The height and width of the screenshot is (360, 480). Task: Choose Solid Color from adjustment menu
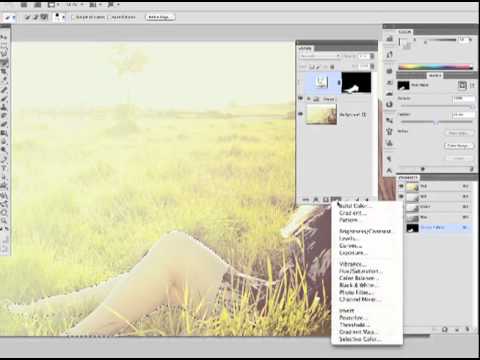(x=355, y=206)
